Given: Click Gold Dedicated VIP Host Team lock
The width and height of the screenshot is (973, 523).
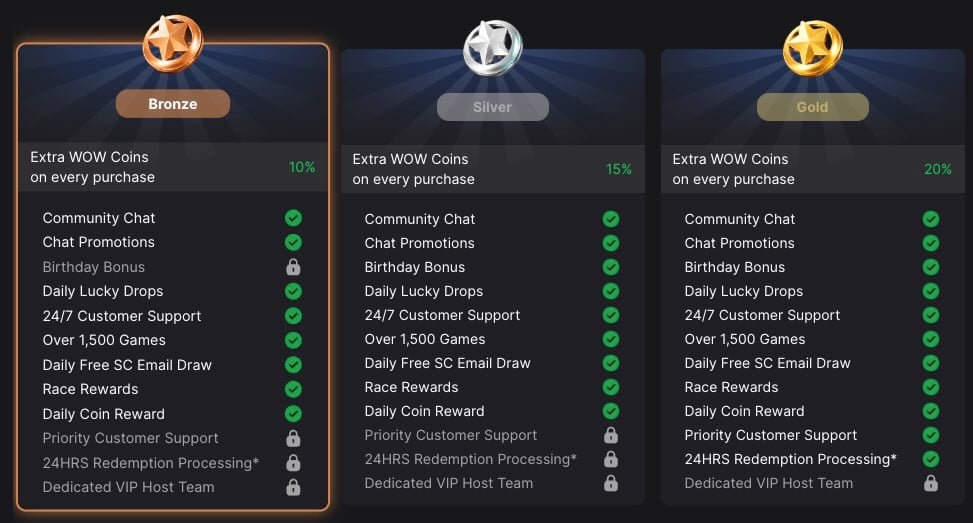Looking at the screenshot, I should [930, 483].
